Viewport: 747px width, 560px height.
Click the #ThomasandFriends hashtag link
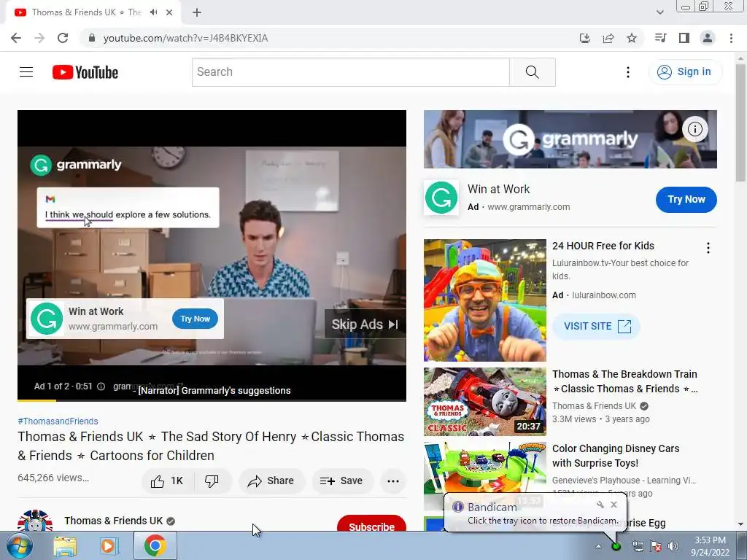58,421
